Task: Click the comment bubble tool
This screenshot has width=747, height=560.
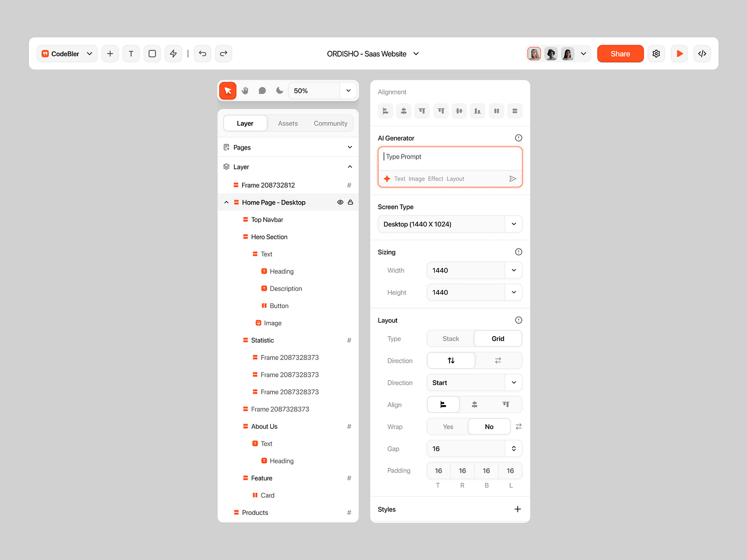Action: pos(262,90)
